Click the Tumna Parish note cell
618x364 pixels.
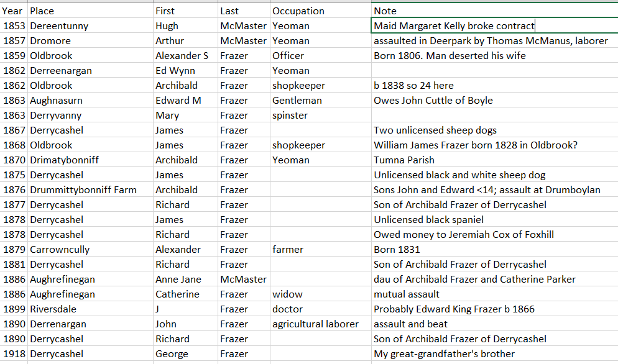pos(404,160)
